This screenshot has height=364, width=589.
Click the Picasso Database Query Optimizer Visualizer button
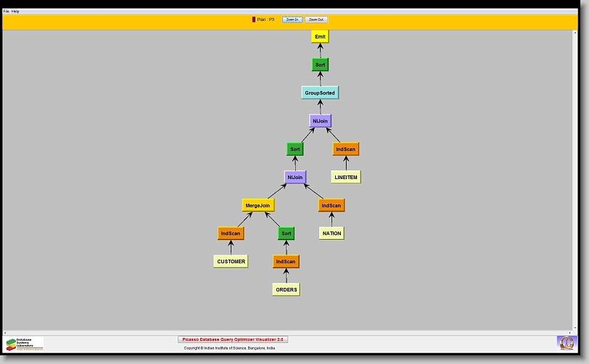click(x=233, y=339)
